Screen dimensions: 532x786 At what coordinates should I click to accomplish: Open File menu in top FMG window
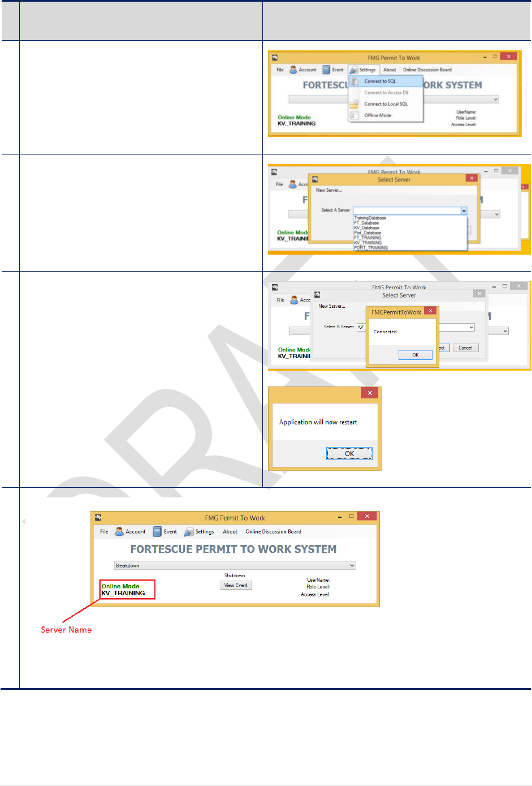(x=280, y=70)
